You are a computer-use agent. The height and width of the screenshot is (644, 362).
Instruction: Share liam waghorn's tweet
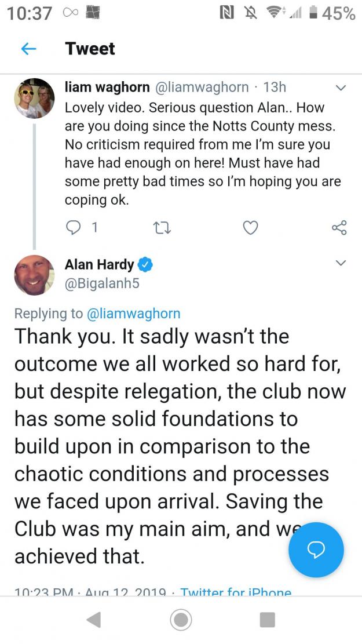coord(339,227)
